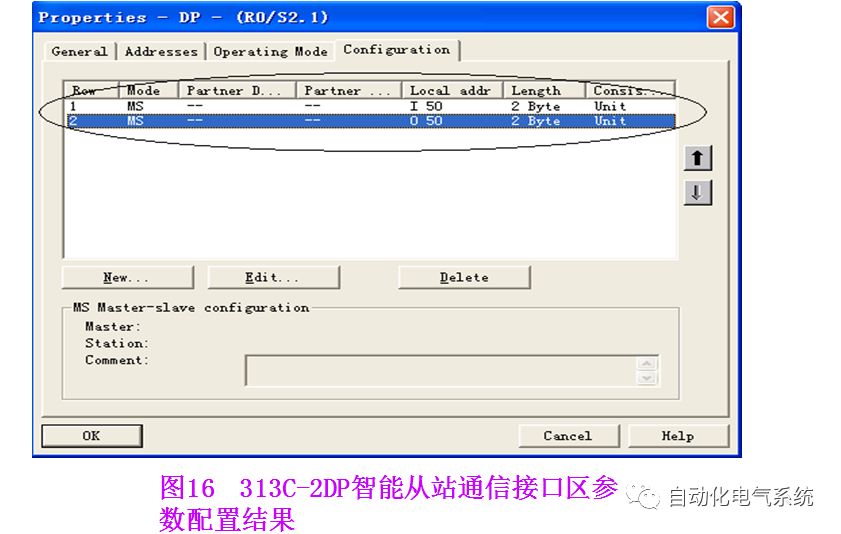Click the Partner D... column header
Image resolution: width=841 pixels, height=534 pixels.
click(x=238, y=90)
